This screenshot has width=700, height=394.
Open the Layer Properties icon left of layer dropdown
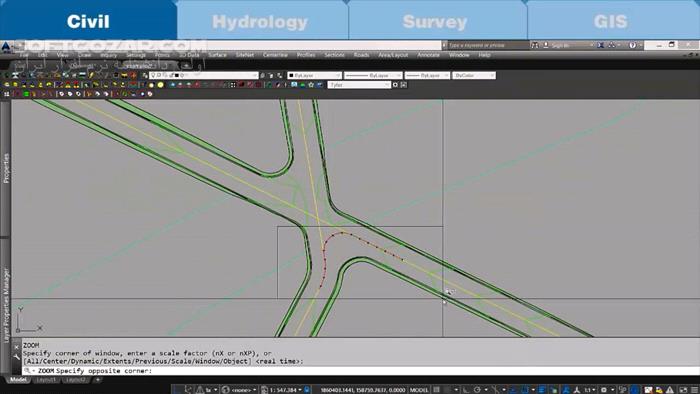point(145,75)
